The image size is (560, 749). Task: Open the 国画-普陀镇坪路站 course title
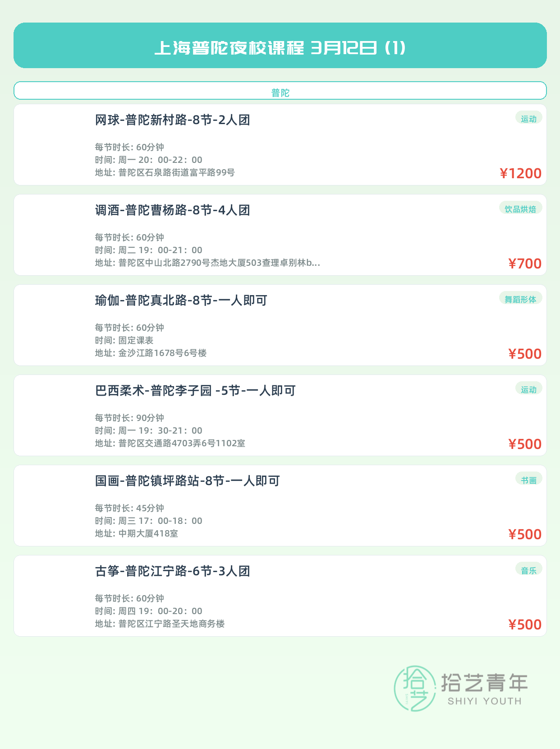(x=187, y=481)
